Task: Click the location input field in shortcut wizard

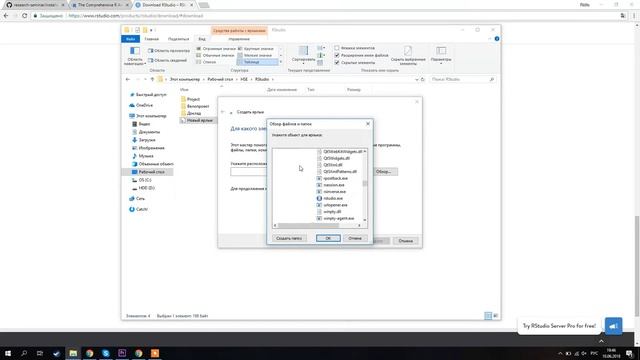Action: click(248, 172)
